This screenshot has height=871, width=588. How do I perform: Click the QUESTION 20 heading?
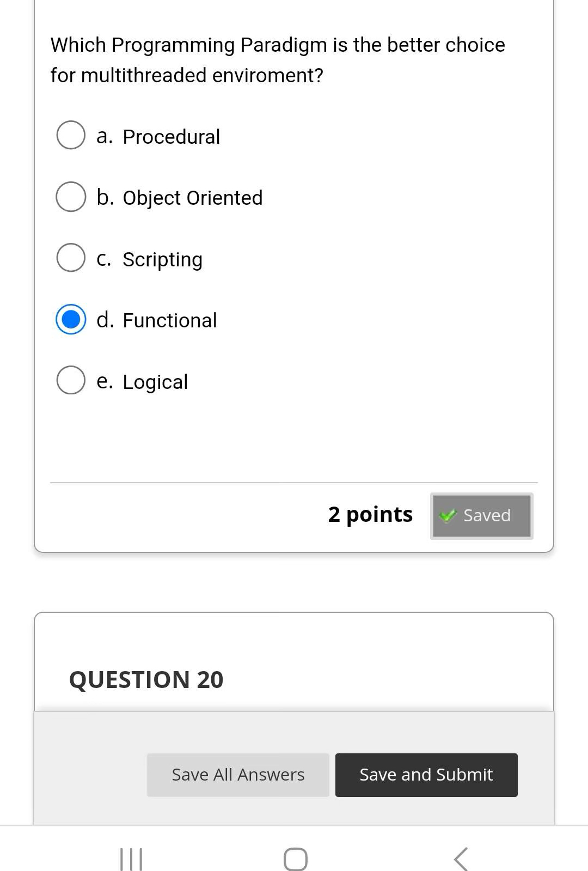[147, 679]
